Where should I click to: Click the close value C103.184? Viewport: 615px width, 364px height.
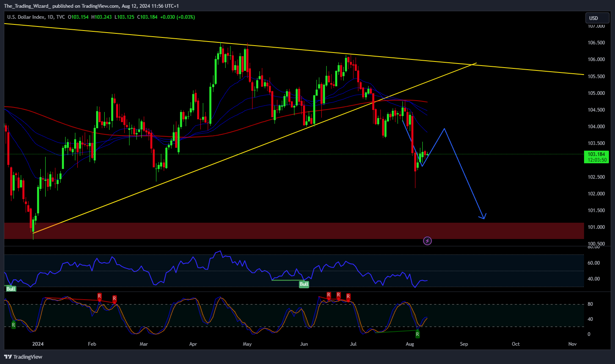click(147, 17)
